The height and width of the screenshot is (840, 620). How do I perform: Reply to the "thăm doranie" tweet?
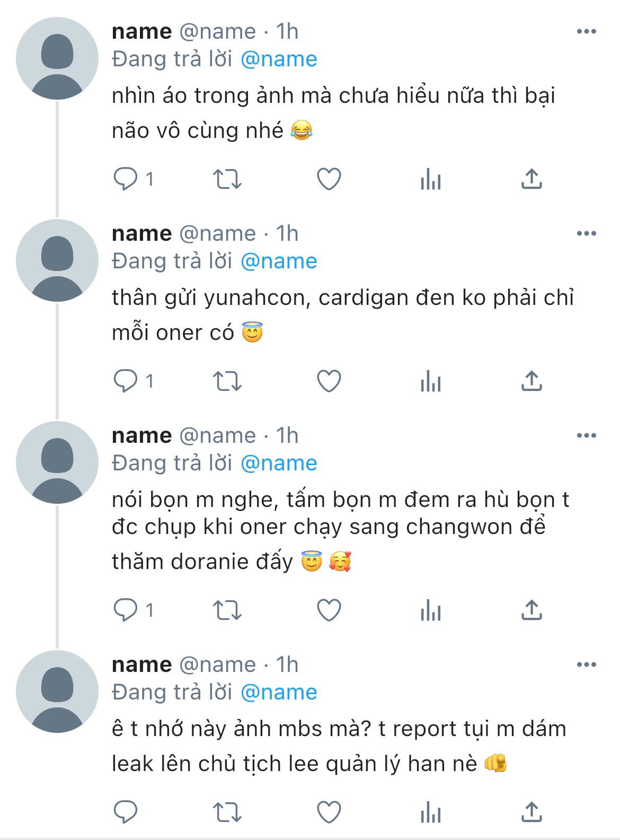[x=126, y=610]
